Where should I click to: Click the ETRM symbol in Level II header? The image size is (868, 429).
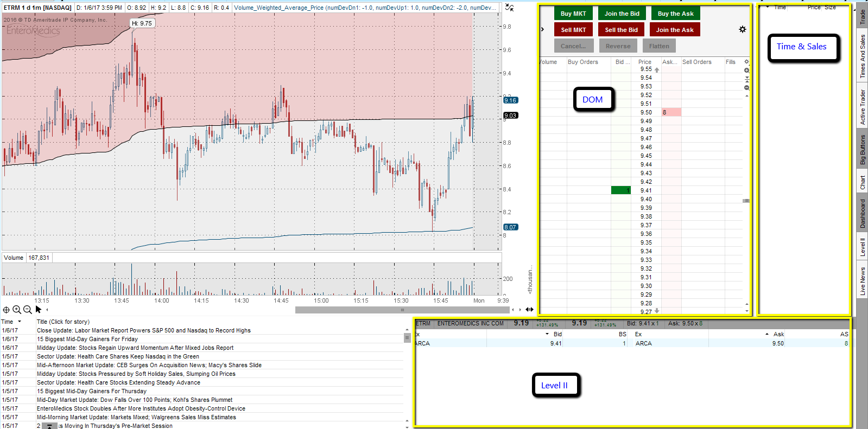pos(423,323)
